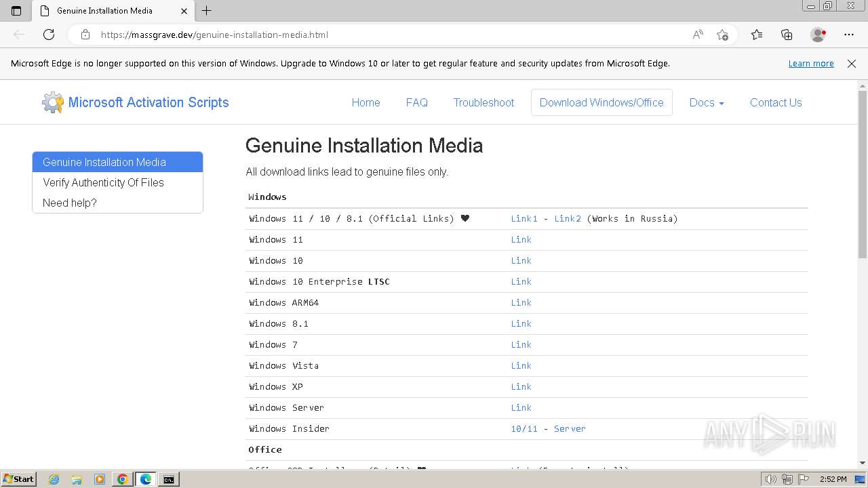Screen dimensions: 868x488
Task: Click the Learn more link
Action: [811, 64]
